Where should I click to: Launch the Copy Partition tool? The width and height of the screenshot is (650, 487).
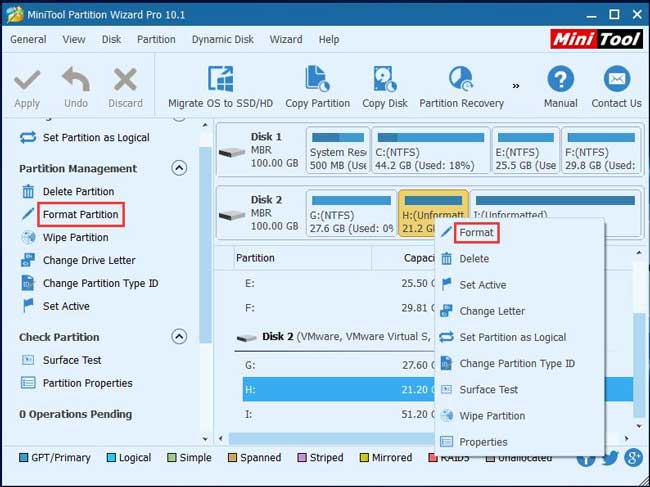click(x=318, y=87)
